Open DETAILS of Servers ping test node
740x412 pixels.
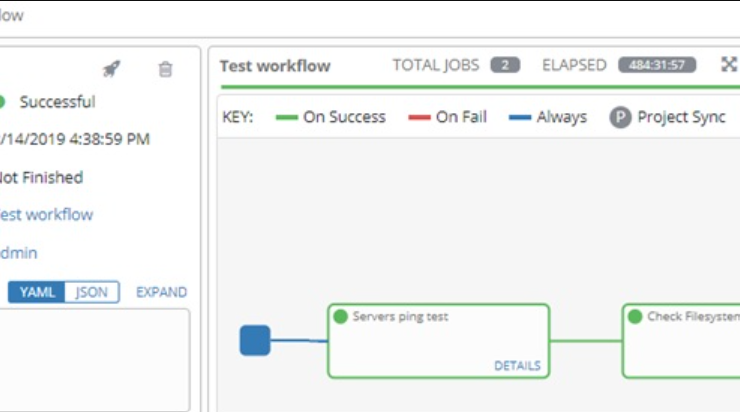click(517, 366)
